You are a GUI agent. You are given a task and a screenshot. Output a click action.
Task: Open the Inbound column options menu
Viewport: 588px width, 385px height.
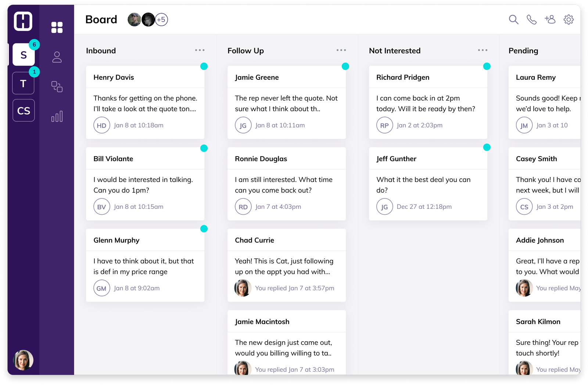coord(200,50)
